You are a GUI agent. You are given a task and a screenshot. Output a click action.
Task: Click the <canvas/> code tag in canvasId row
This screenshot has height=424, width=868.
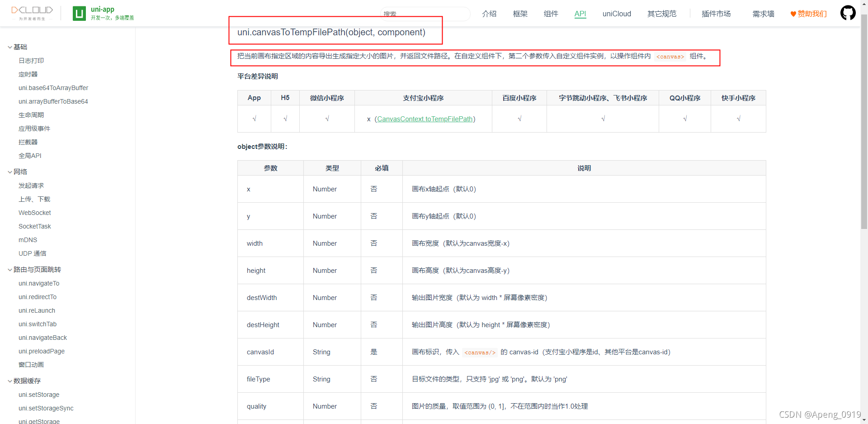(480, 353)
